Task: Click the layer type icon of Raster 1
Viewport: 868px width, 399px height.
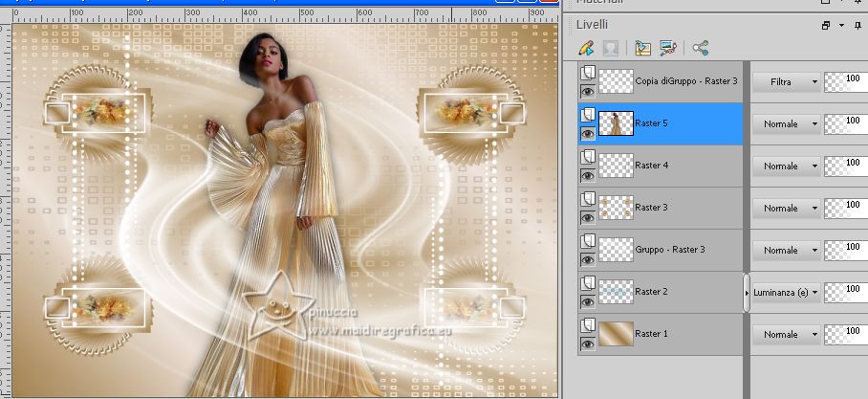Action: [x=587, y=325]
